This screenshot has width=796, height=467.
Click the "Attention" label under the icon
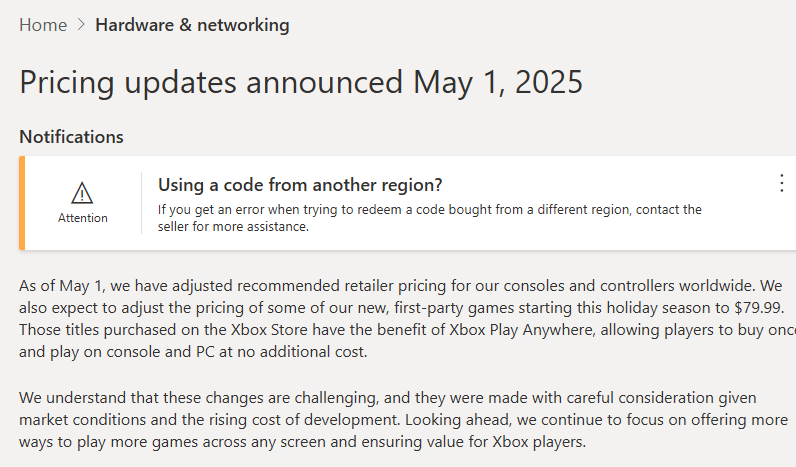82,218
